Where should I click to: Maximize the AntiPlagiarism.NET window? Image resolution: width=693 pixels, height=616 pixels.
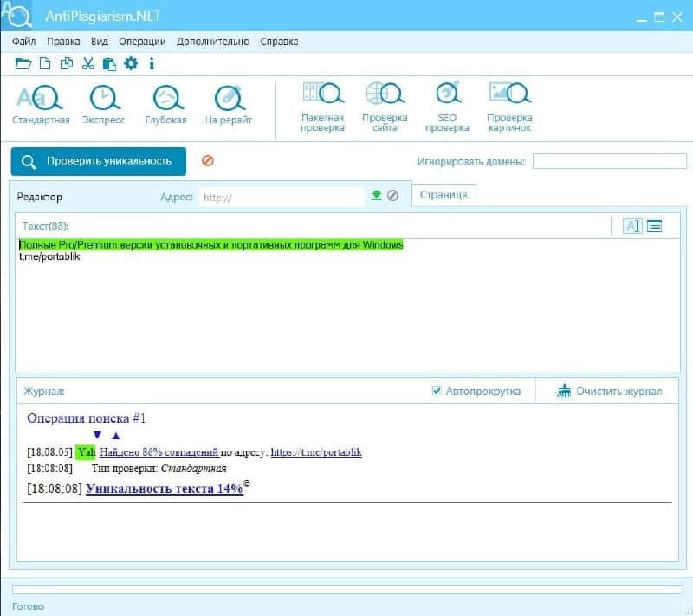[659, 17]
